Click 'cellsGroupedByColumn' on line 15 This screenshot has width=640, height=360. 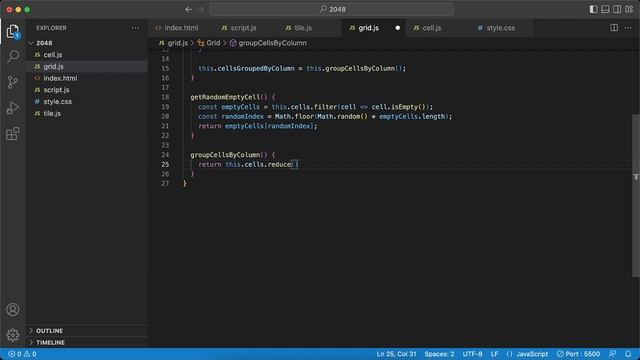coord(256,69)
